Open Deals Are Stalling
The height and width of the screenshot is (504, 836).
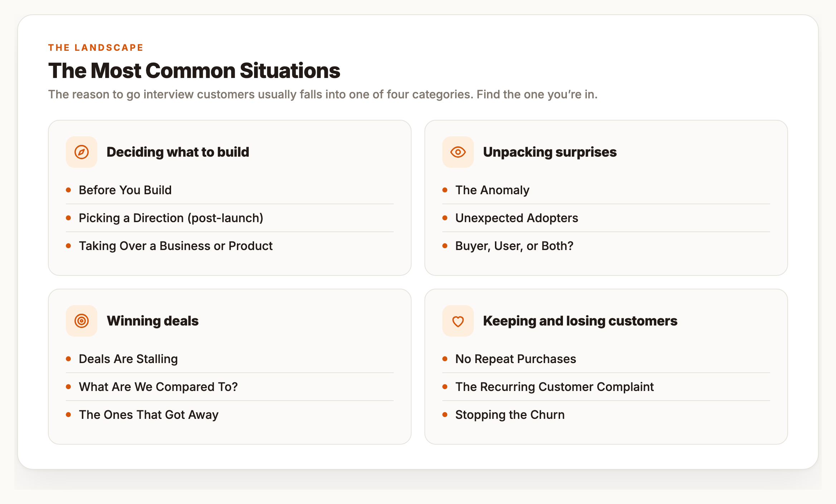tap(230, 359)
